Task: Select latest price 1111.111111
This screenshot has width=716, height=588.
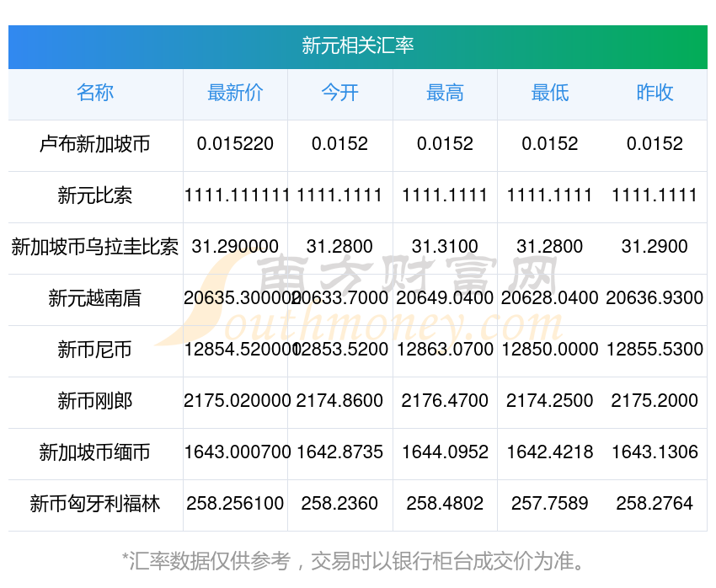Action: click(237, 195)
